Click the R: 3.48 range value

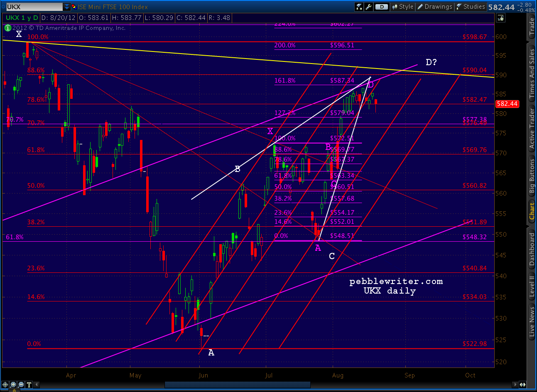click(220, 18)
